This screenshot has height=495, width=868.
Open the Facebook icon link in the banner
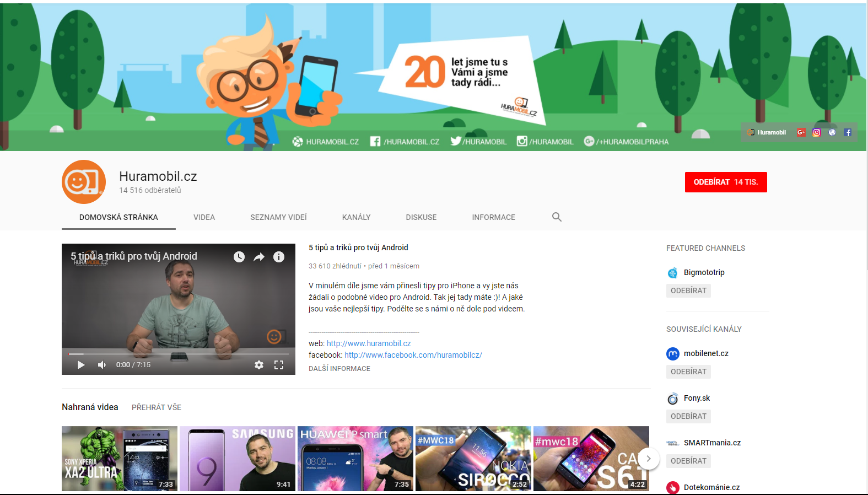848,132
